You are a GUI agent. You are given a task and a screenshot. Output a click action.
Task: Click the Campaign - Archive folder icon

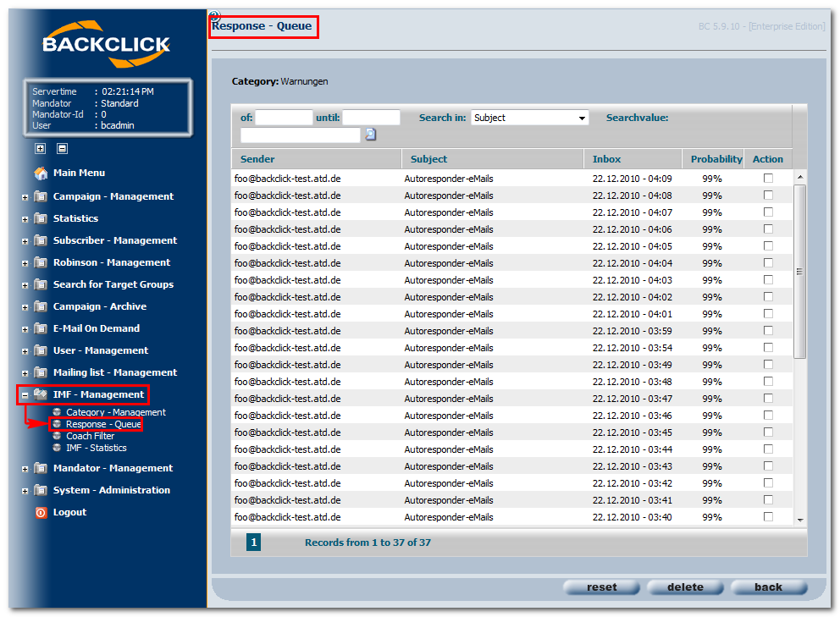40,306
